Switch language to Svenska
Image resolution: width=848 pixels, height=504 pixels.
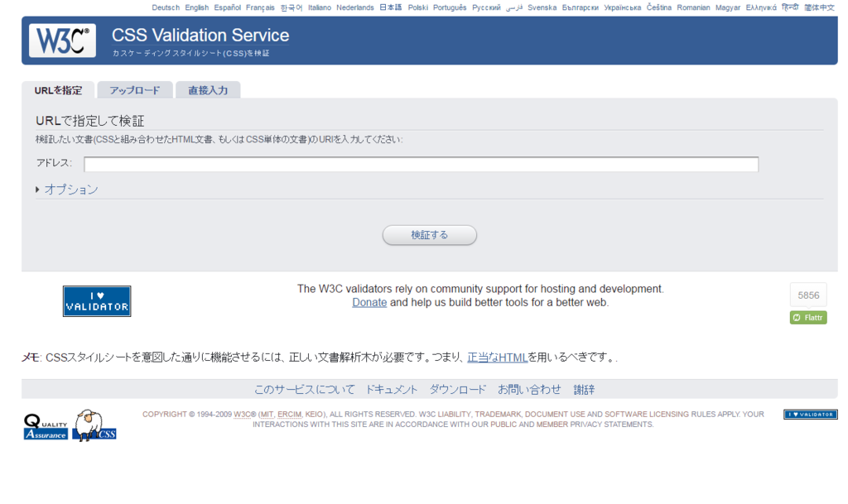click(542, 7)
